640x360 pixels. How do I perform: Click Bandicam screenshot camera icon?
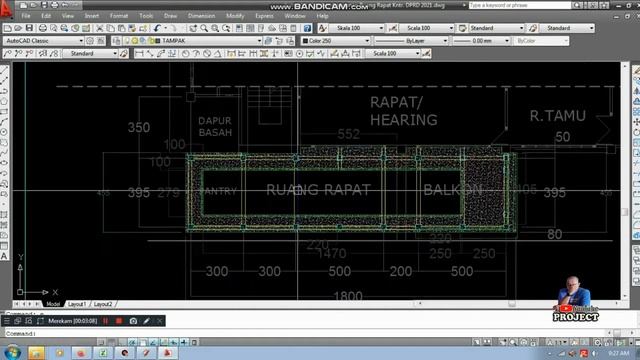[x=133, y=321]
